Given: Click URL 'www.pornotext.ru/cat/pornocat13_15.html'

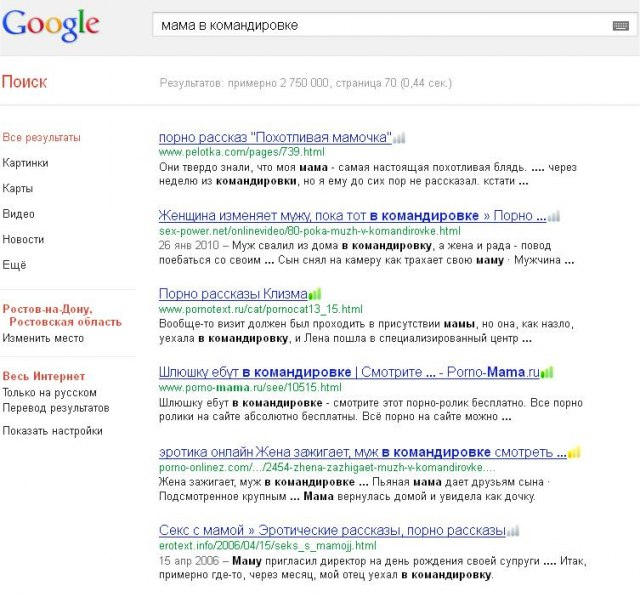Looking at the screenshot, I should pos(260,309).
